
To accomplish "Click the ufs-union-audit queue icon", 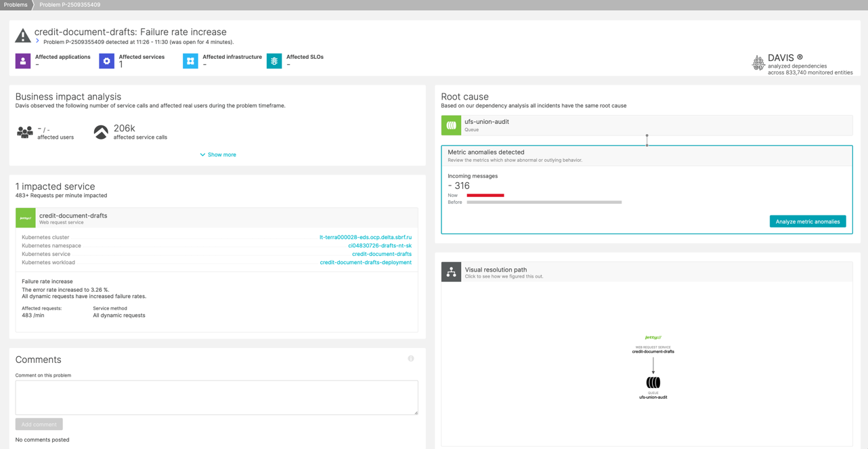I will tap(452, 125).
